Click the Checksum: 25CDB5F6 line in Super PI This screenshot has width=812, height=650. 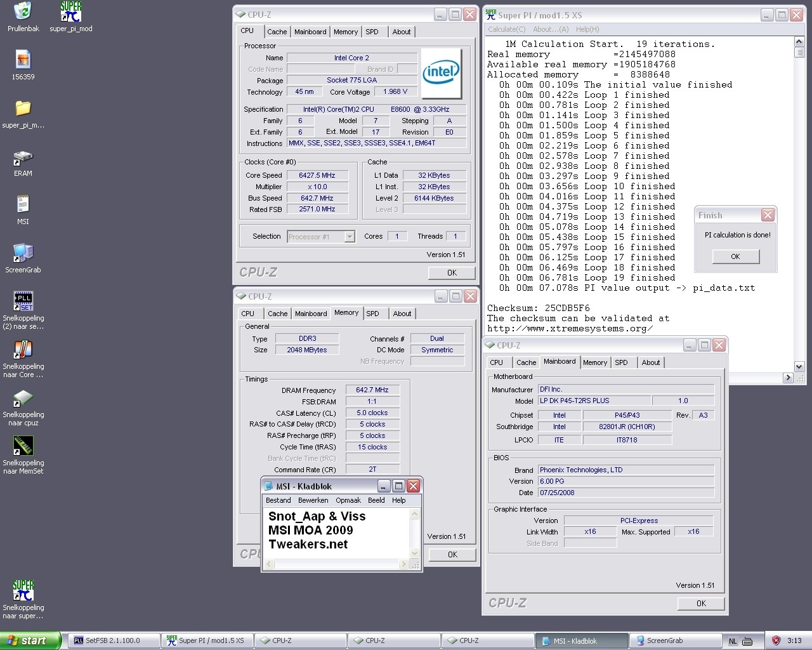[x=539, y=308]
